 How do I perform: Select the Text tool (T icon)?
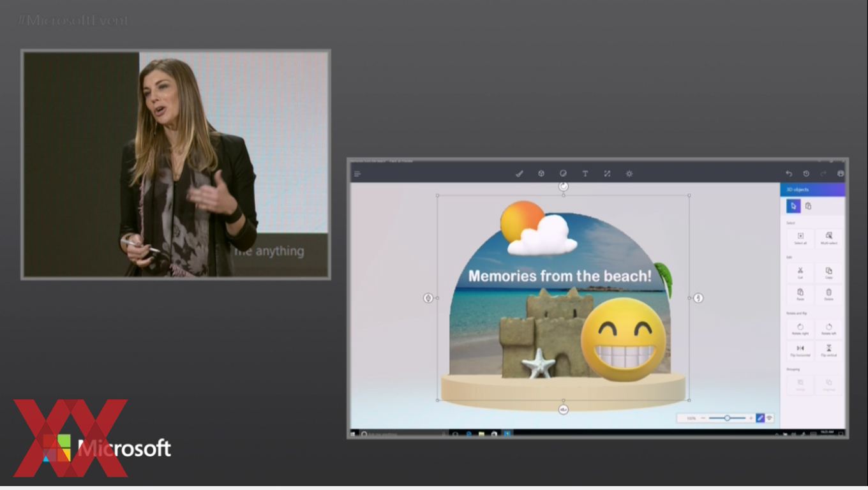coord(585,174)
